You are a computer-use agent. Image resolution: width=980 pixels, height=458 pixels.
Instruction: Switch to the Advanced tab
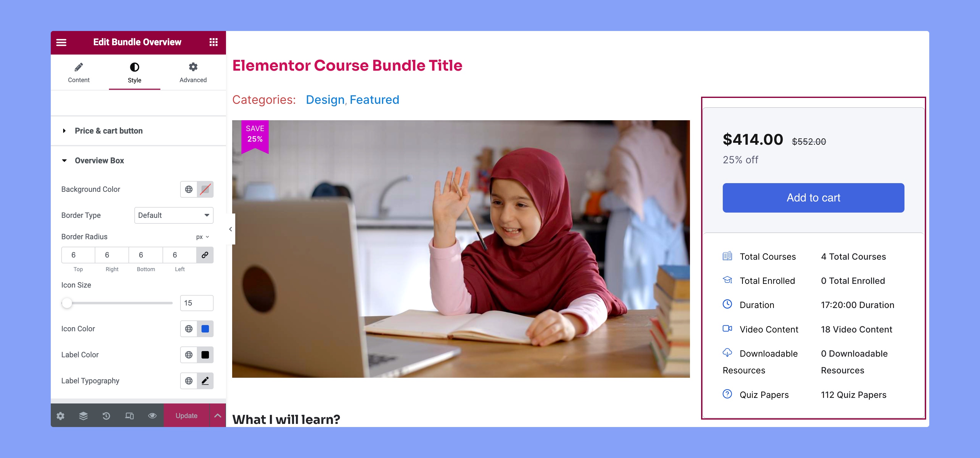[x=193, y=72]
